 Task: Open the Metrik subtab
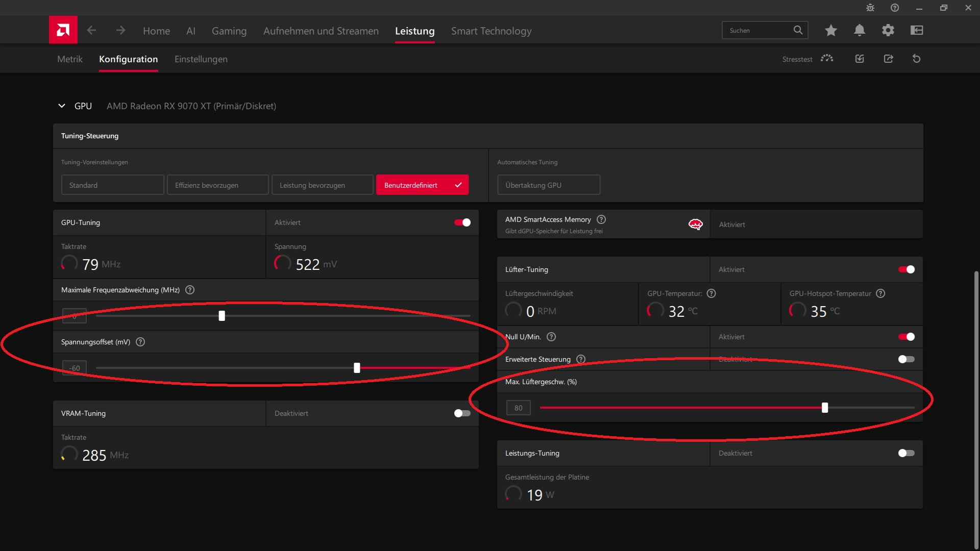tap(70, 59)
